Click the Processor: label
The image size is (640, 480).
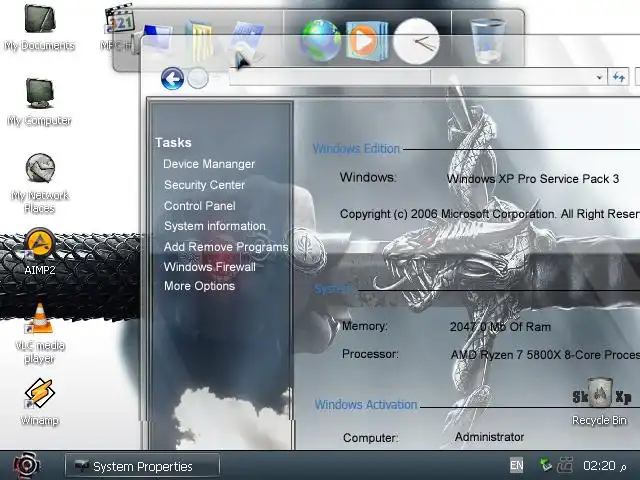click(370, 354)
